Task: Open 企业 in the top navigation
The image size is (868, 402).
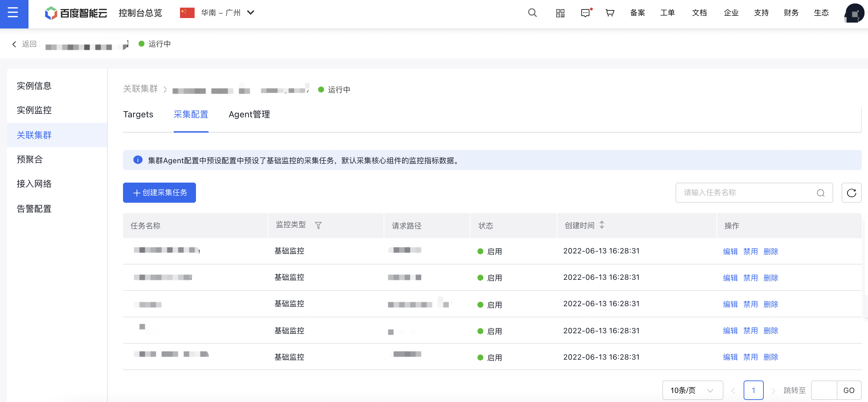Action: (x=731, y=13)
